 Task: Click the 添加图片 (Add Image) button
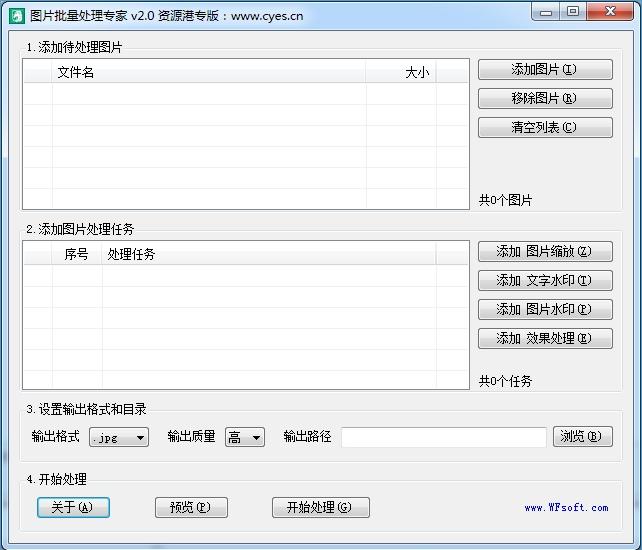point(545,70)
